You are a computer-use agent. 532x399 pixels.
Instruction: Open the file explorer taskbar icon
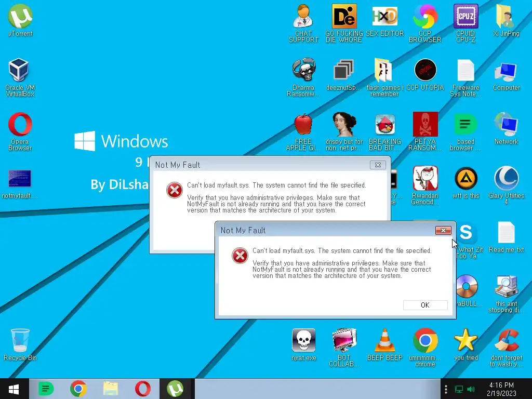tap(111, 389)
